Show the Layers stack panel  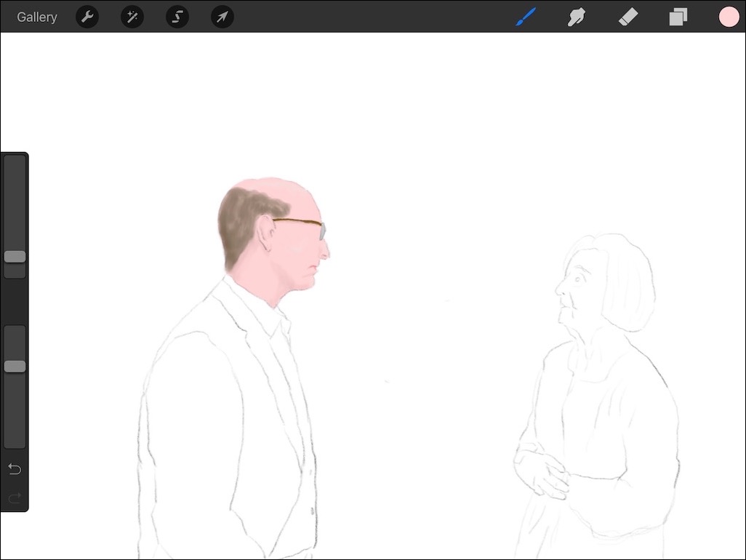pos(678,16)
